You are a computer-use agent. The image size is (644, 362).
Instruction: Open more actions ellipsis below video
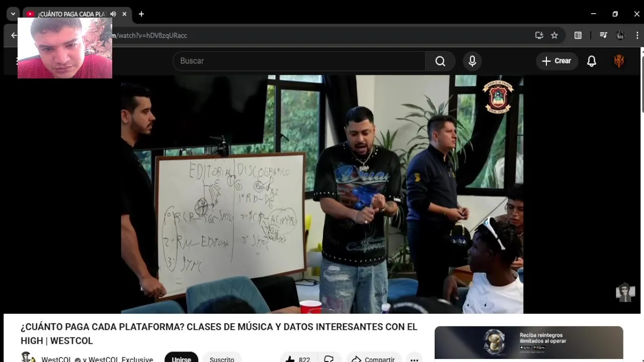[414, 359]
